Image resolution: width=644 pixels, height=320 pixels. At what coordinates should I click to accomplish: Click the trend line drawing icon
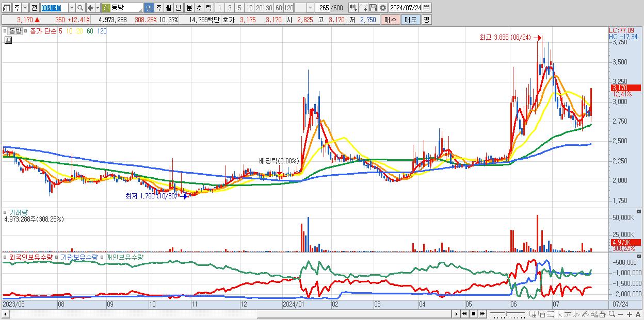pyautogui.click(x=568, y=314)
